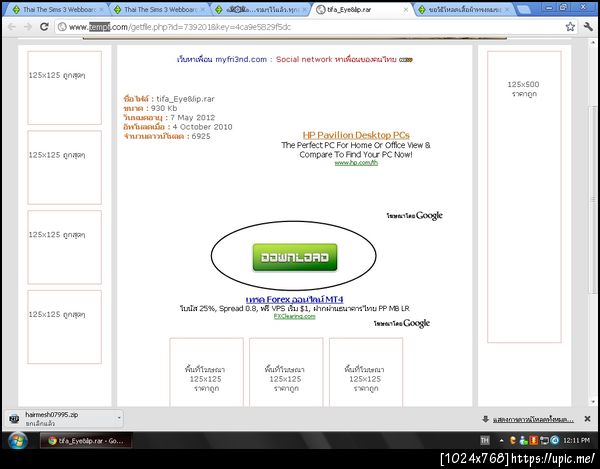Image resolution: width=600 pixels, height=469 pixels.
Task: Click the file name tifa_Eye&lip.rar text
Action: tap(185, 99)
